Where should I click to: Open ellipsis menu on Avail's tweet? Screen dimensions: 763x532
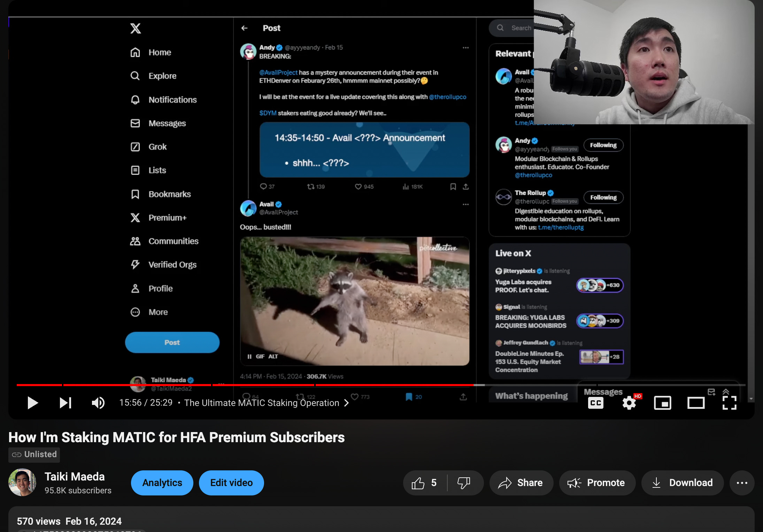(465, 204)
